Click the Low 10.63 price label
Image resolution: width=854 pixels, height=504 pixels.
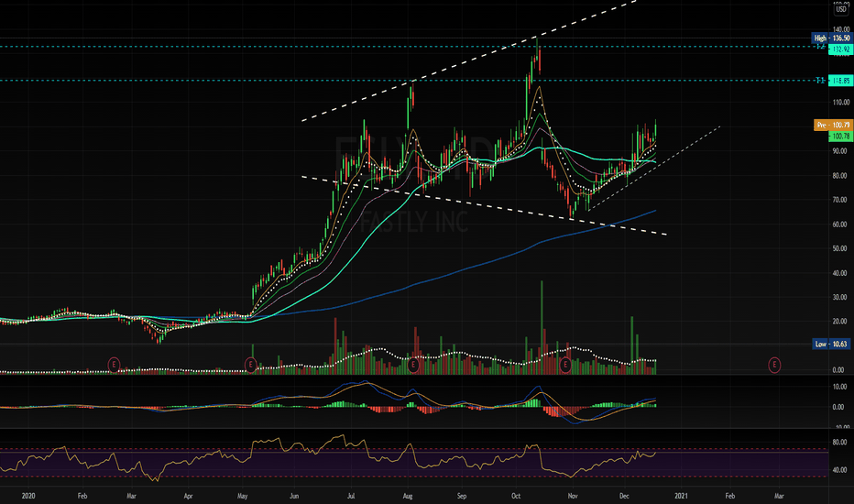(831, 344)
